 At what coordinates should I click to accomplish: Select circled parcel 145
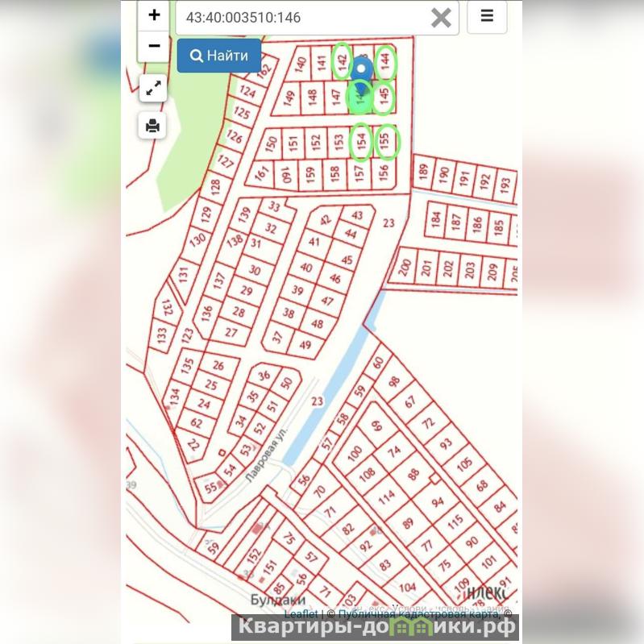[384, 97]
